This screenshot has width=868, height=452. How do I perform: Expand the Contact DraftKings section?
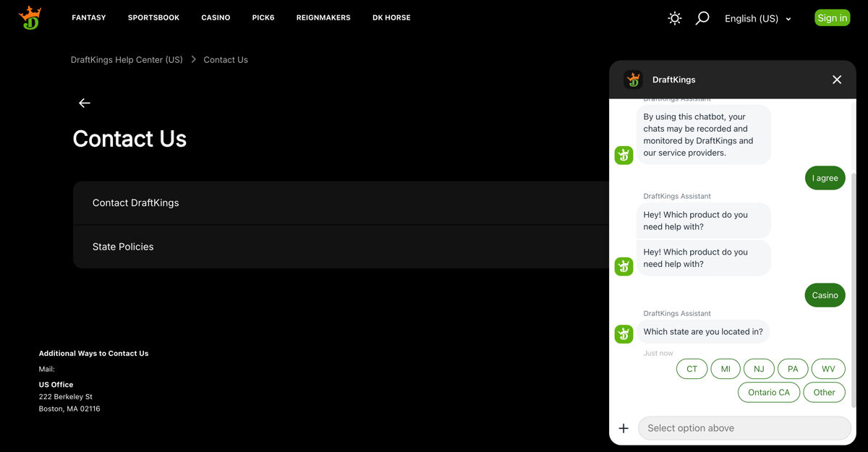coord(341,203)
